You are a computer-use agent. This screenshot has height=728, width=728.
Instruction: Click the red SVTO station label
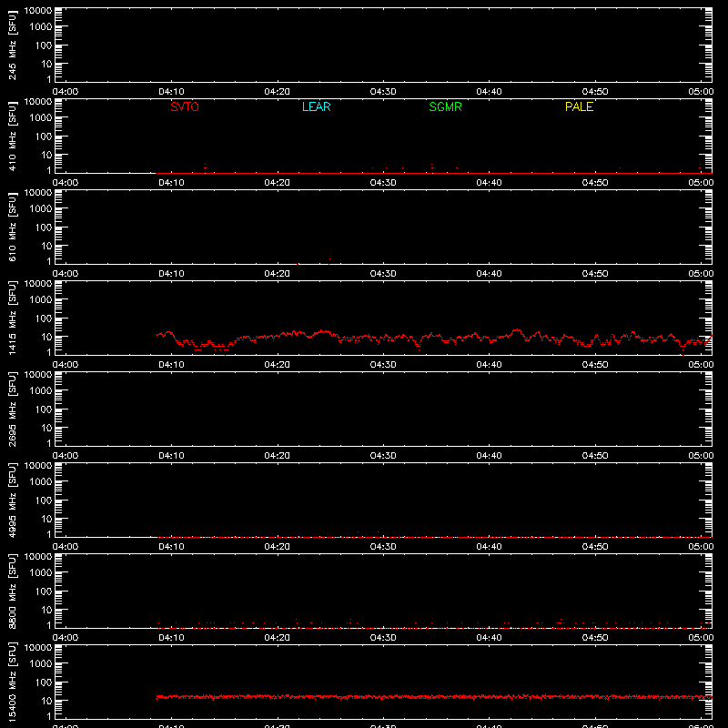tap(185, 106)
